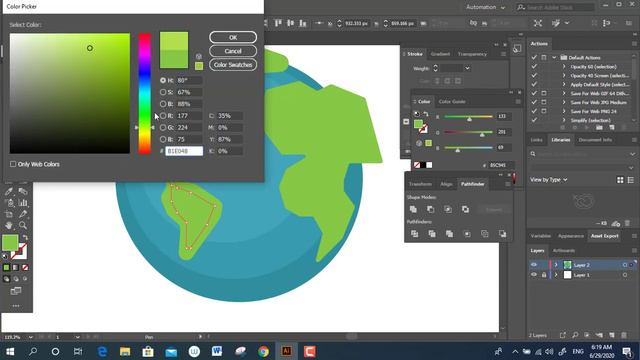Click Trim in Pathfinders row
This screenshot has height=360, width=640.
tap(432, 234)
